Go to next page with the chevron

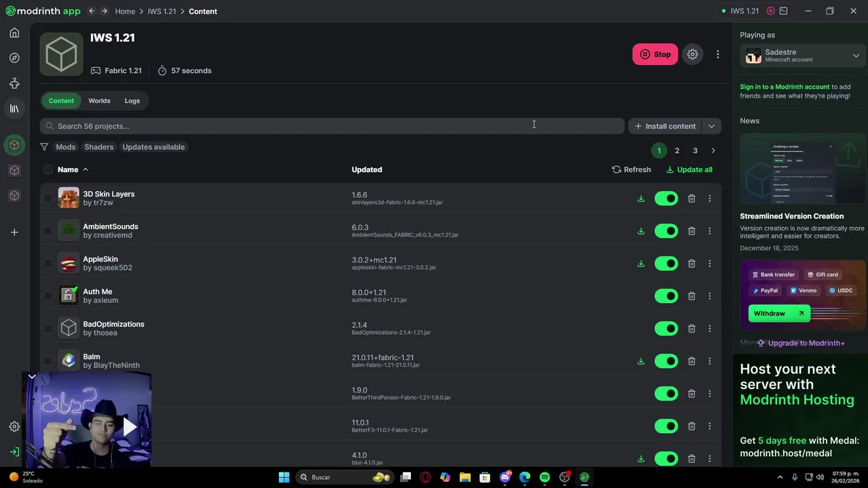[x=713, y=150]
